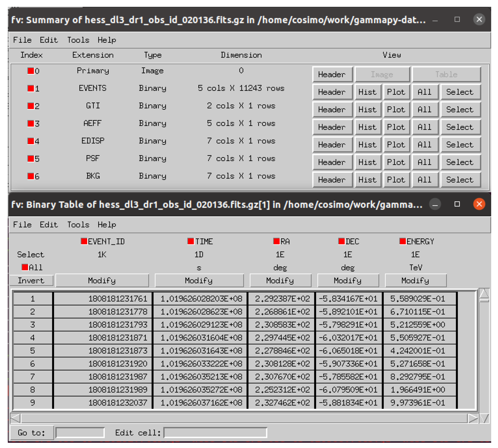Click scroll left arrow of table
Screen dimensions: 498x448
[16, 418]
